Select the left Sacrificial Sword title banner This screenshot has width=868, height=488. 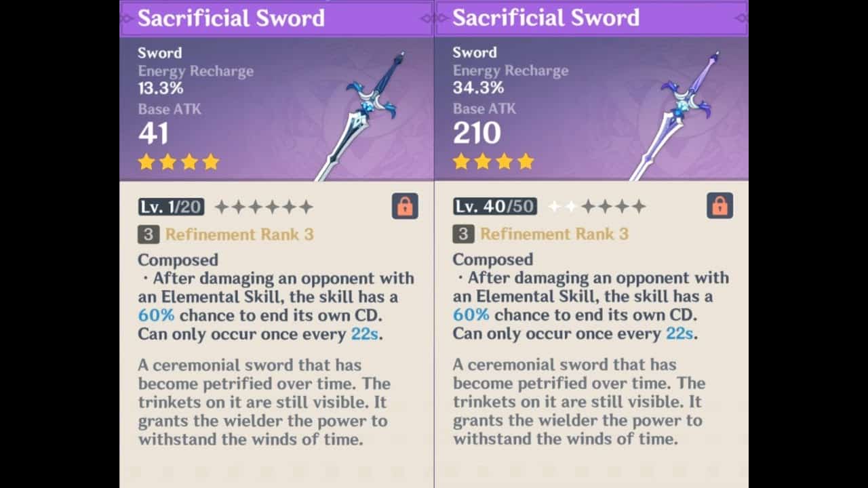(x=277, y=18)
